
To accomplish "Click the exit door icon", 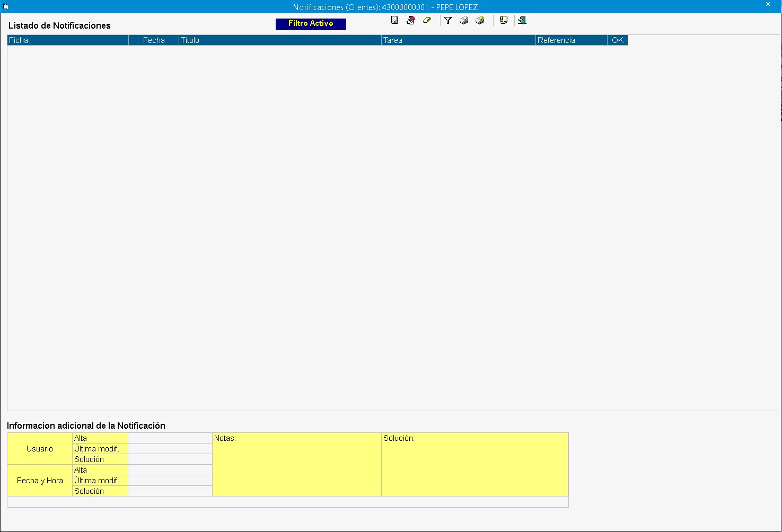I will pyautogui.click(x=522, y=20).
